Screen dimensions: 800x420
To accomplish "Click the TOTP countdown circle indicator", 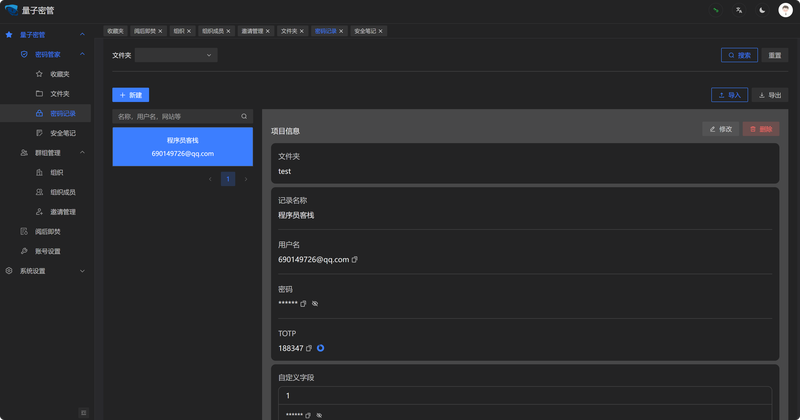I will [320, 348].
